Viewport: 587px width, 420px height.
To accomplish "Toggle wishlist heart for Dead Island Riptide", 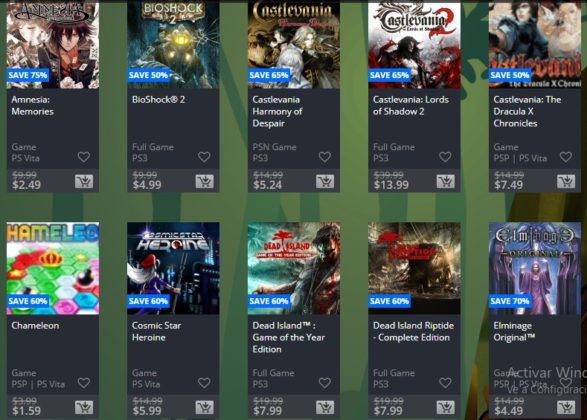I will pyautogui.click(x=445, y=383).
